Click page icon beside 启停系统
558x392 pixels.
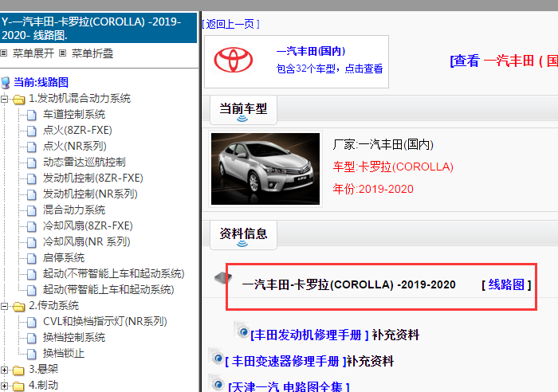pos(32,259)
